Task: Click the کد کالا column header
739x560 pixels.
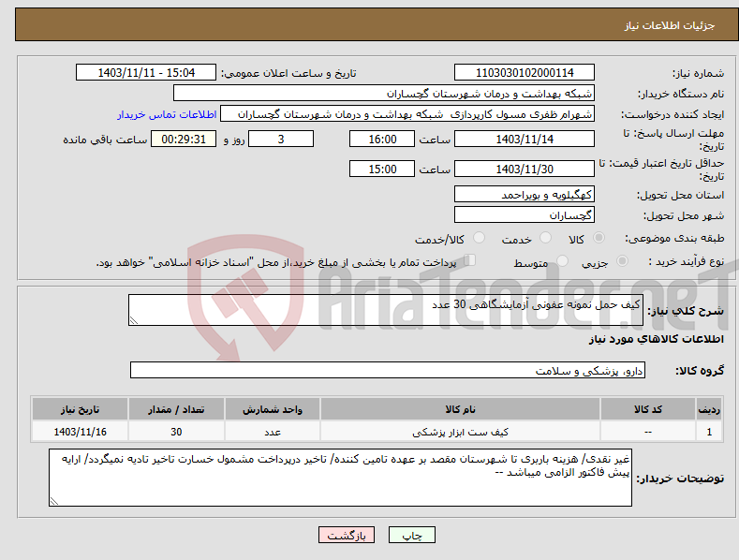Action: coord(648,409)
